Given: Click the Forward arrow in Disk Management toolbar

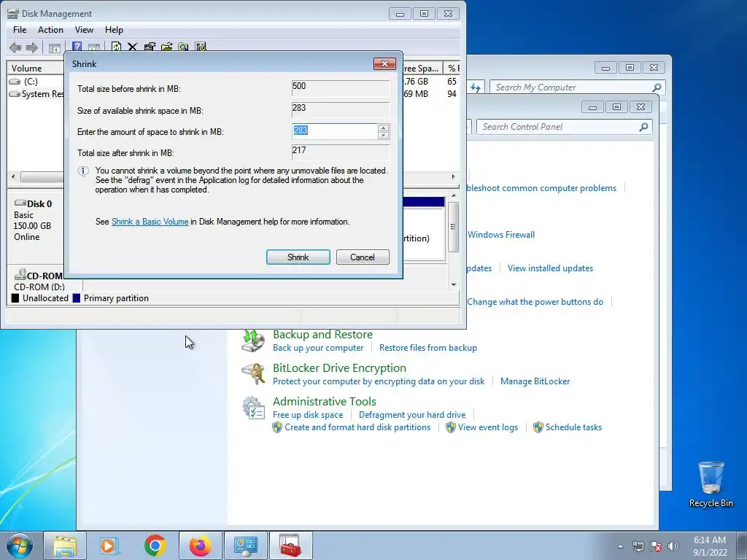Looking at the screenshot, I should tap(32, 47).
